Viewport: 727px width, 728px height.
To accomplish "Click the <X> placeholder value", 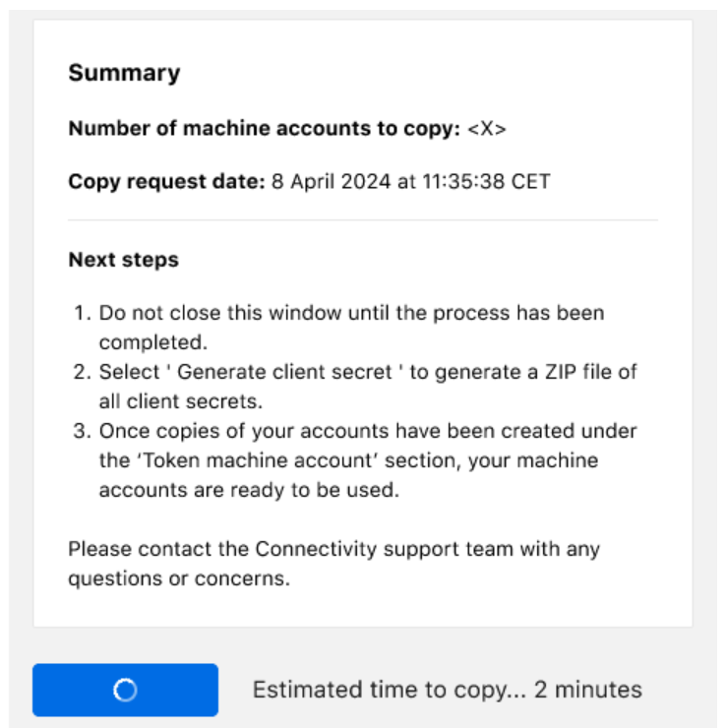I will (x=487, y=129).
